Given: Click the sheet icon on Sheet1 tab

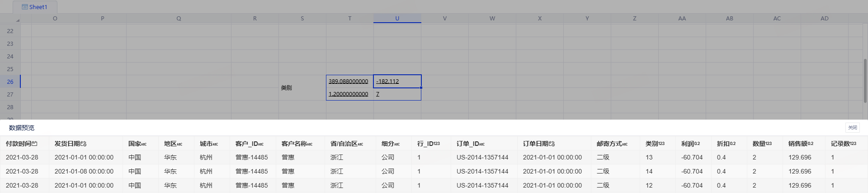Looking at the screenshot, I should pyautogui.click(x=25, y=7).
